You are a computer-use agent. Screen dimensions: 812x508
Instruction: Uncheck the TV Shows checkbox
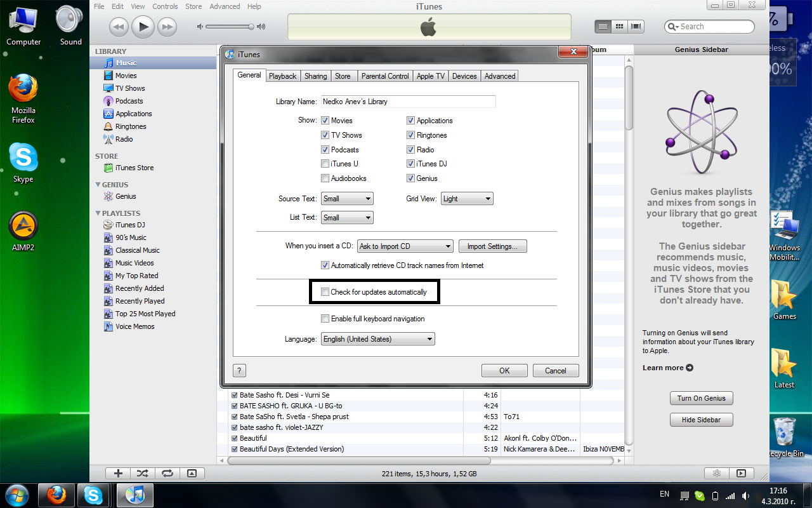pos(325,135)
